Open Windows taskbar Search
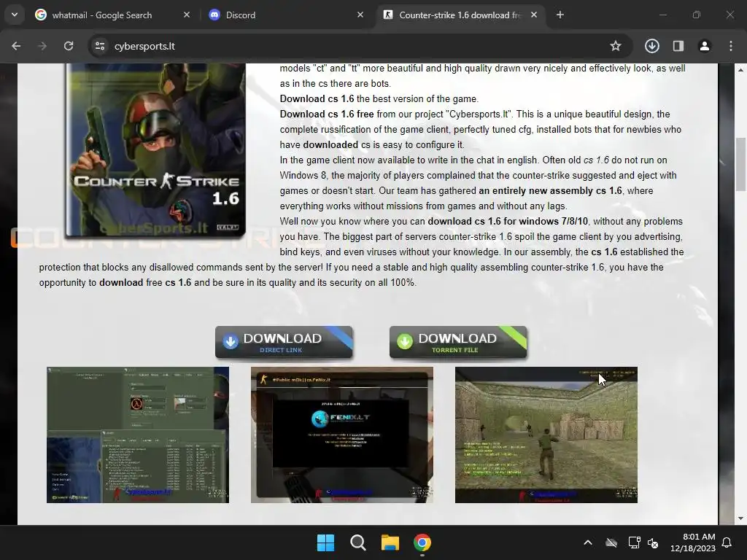 [357, 542]
